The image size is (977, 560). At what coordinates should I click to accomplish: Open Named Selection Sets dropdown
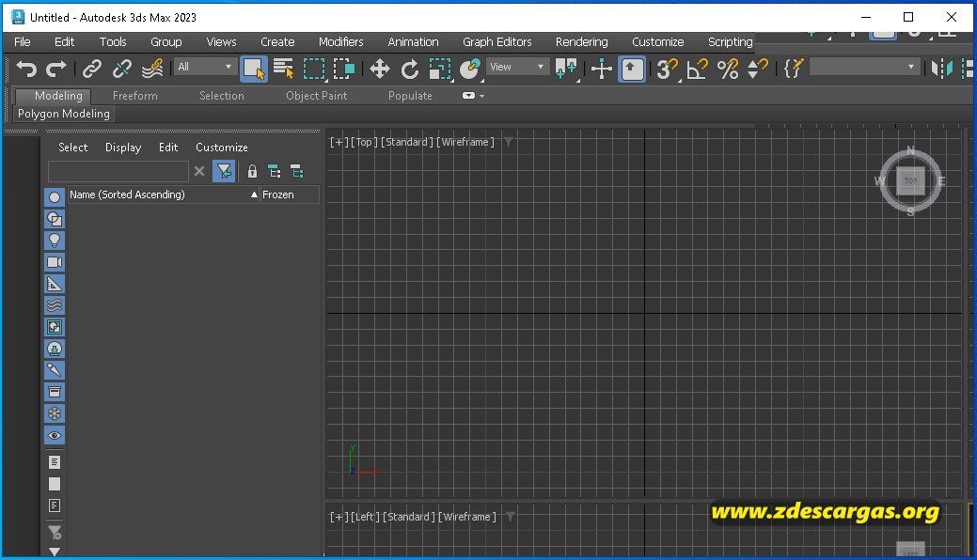(x=863, y=67)
